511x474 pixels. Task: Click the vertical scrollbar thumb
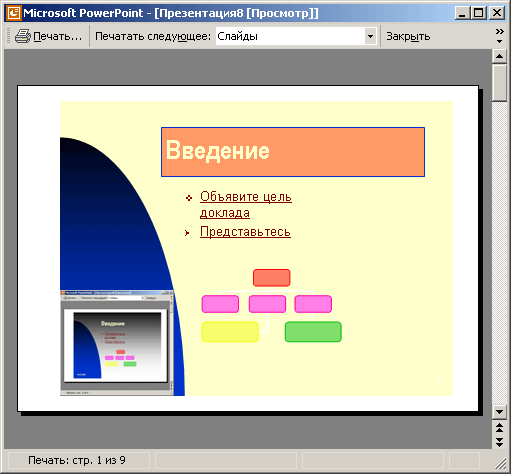tap(499, 83)
